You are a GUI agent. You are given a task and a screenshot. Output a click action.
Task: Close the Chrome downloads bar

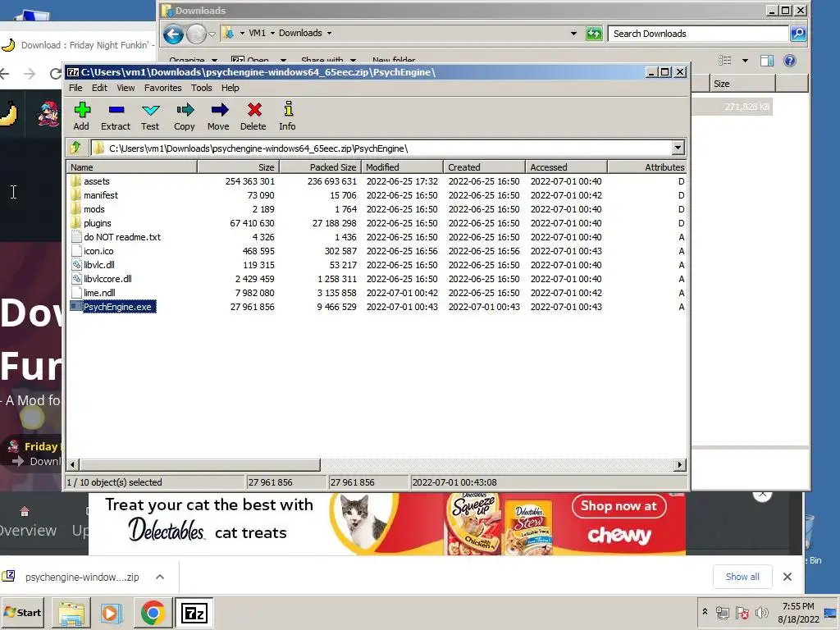click(787, 577)
